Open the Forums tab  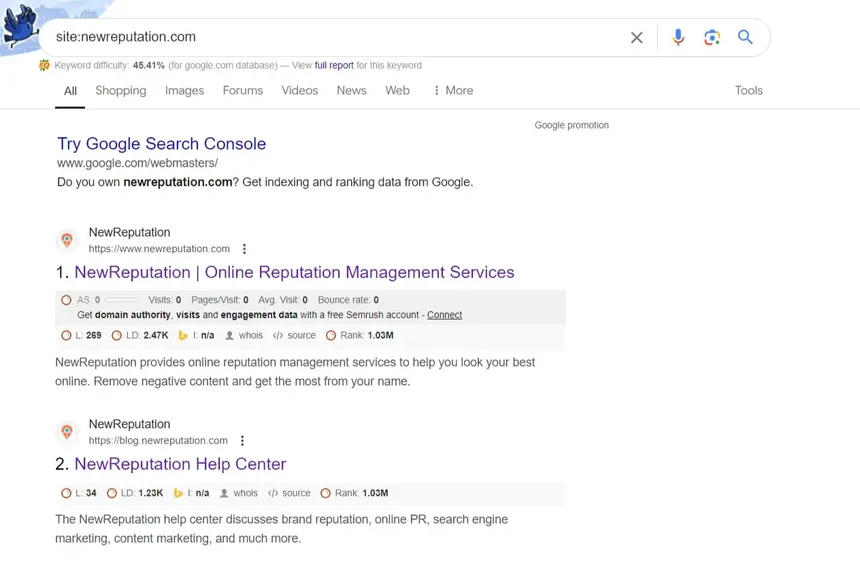pyautogui.click(x=242, y=90)
